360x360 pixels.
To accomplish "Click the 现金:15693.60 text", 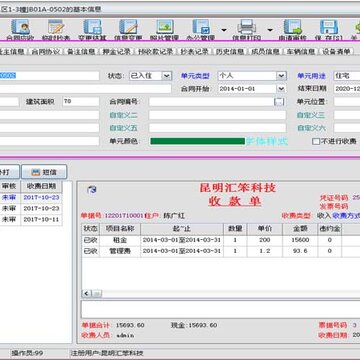I will pos(194,325).
